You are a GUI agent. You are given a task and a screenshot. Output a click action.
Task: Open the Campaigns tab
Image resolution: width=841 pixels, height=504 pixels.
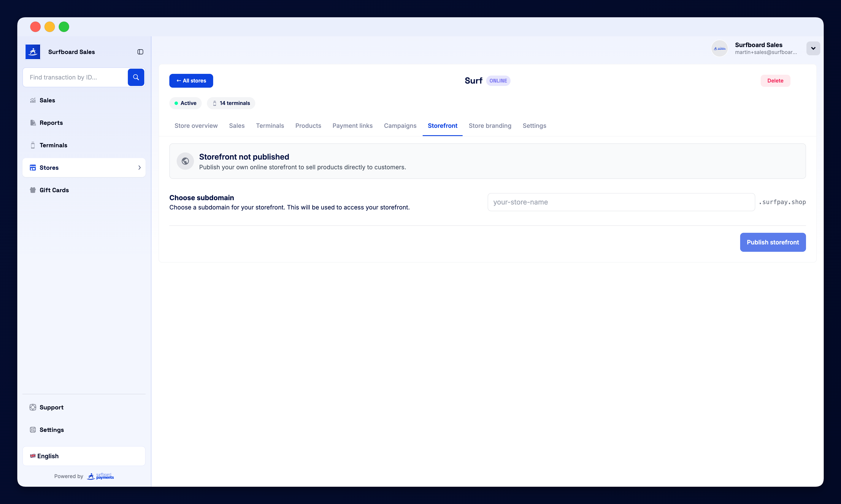tap(400, 126)
